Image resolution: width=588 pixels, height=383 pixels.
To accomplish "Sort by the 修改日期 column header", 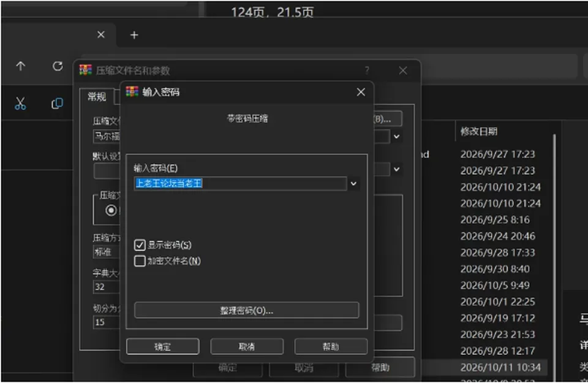I will (x=479, y=131).
